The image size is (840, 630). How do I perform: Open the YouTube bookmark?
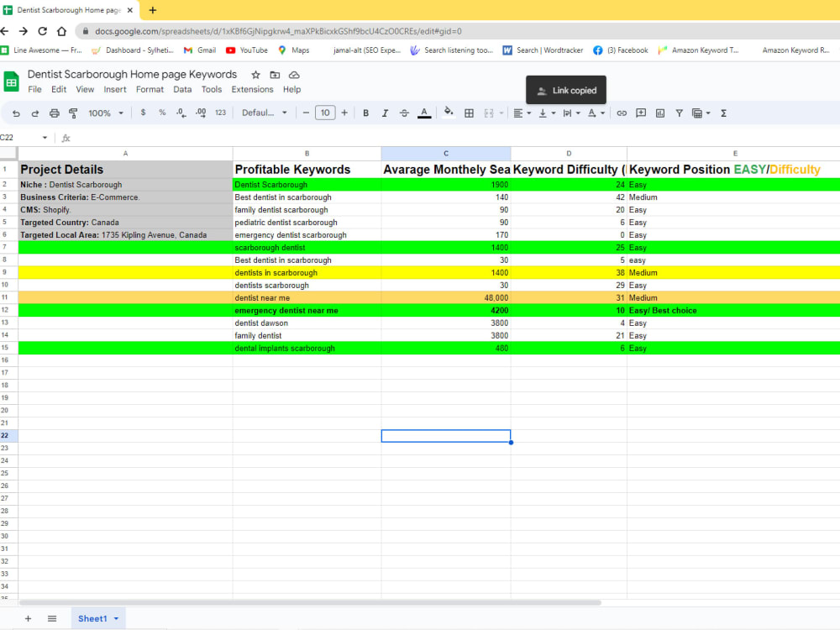pos(247,50)
